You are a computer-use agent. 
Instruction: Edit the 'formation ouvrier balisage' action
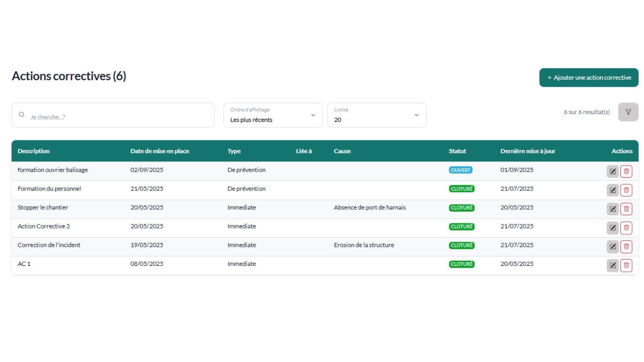tap(612, 172)
